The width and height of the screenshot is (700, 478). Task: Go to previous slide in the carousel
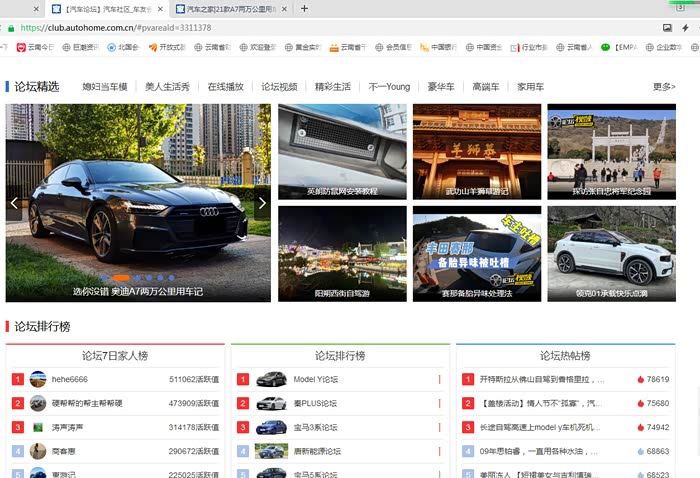(x=14, y=203)
